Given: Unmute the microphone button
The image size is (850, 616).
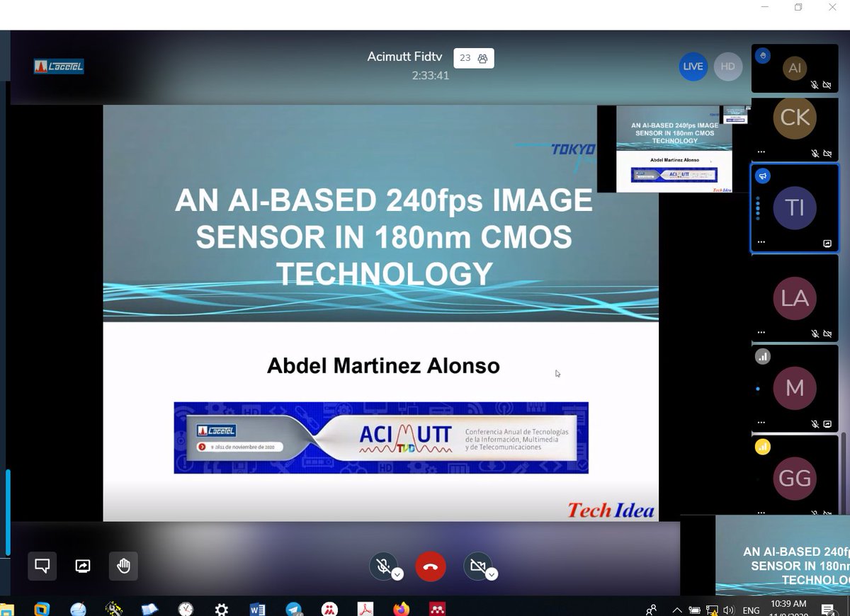Looking at the screenshot, I should point(383,566).
